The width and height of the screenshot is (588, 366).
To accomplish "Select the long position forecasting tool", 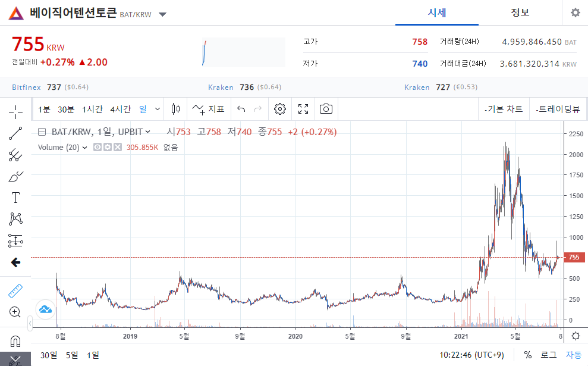I will click(x=15, y=240).
